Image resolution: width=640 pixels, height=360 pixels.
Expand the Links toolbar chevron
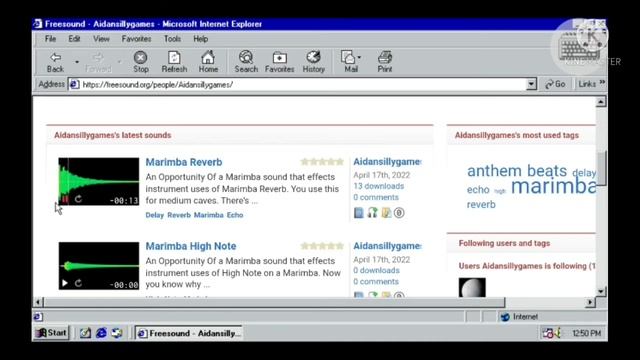point(602,83)
